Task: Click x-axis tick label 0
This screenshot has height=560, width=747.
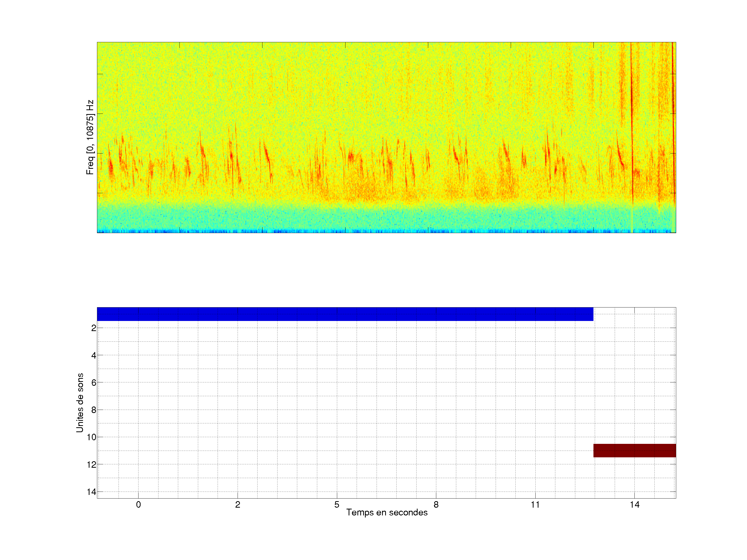Action: (x=139, y=505)
